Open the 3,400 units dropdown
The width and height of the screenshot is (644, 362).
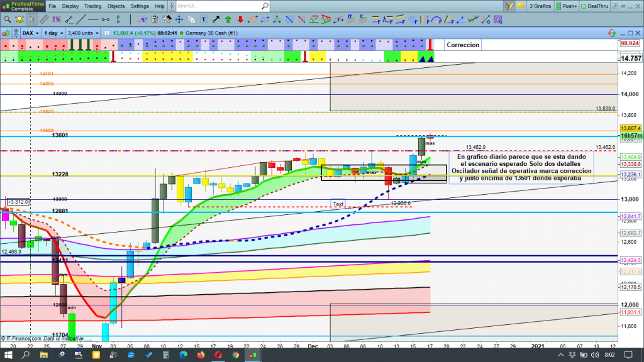83,33
